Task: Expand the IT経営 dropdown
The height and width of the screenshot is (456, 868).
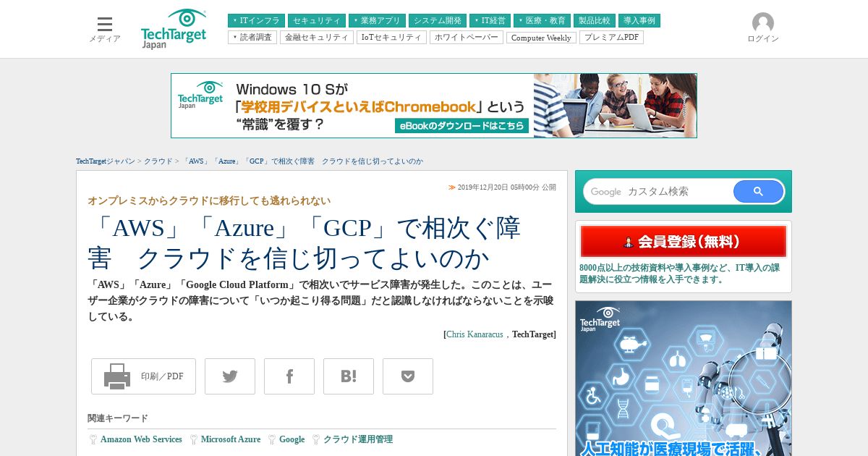Action: click(x=490, y=21)
